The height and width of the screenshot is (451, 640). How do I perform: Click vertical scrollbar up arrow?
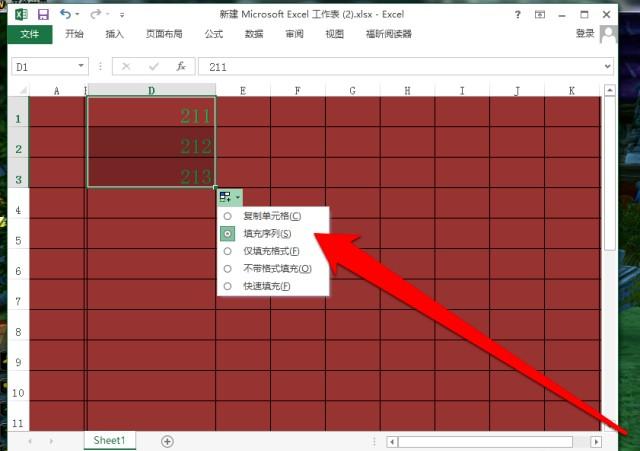610,90
